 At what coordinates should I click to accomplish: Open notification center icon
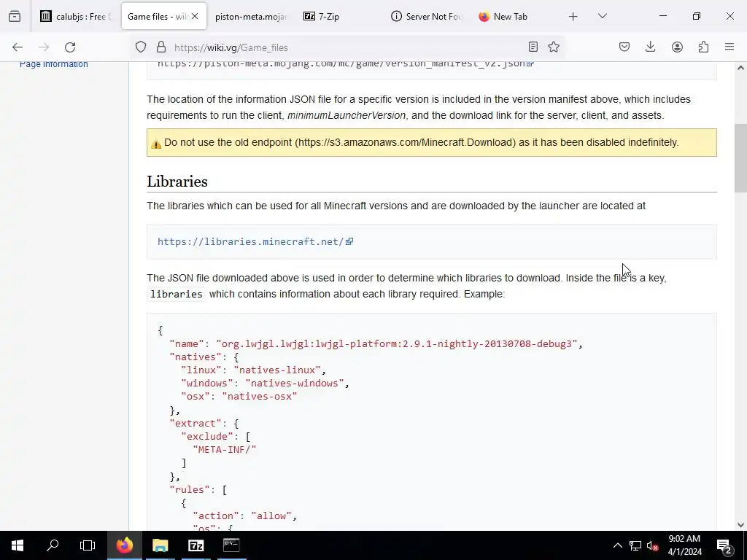[724, 545]
